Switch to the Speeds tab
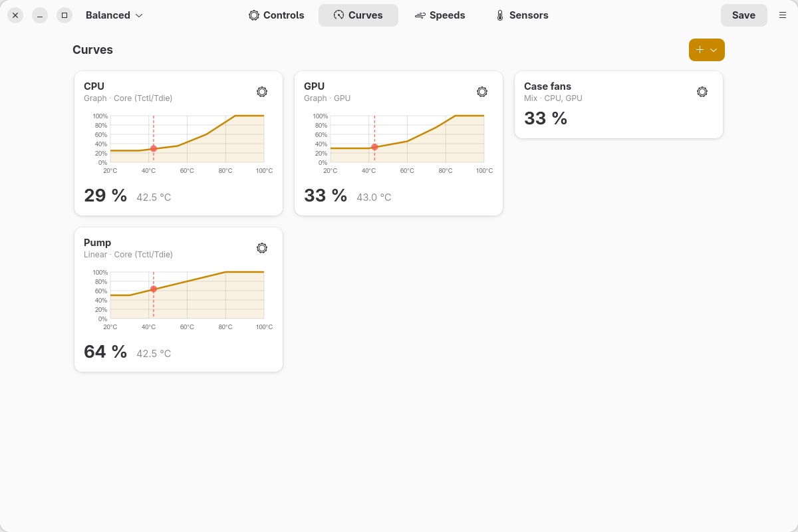798x532 pixels. [440, 15]
